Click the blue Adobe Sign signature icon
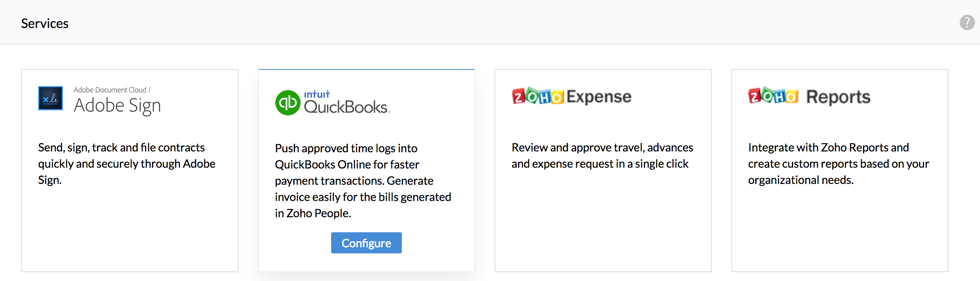980x281 pixels. [50, 98]
